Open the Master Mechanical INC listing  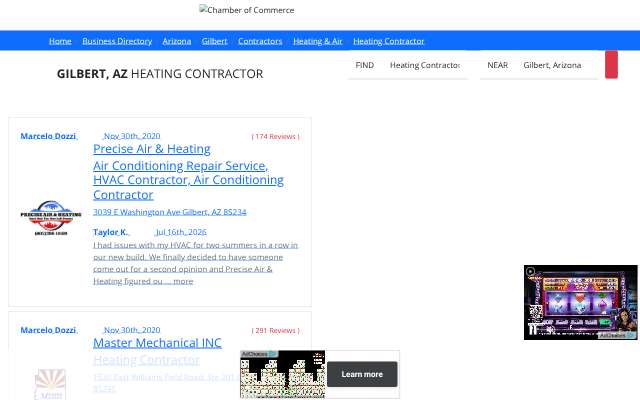(x=157, y=343)
